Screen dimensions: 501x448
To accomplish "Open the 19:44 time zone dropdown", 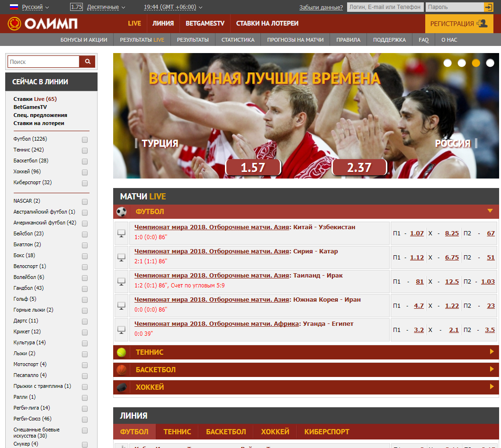I will (173, 7).
